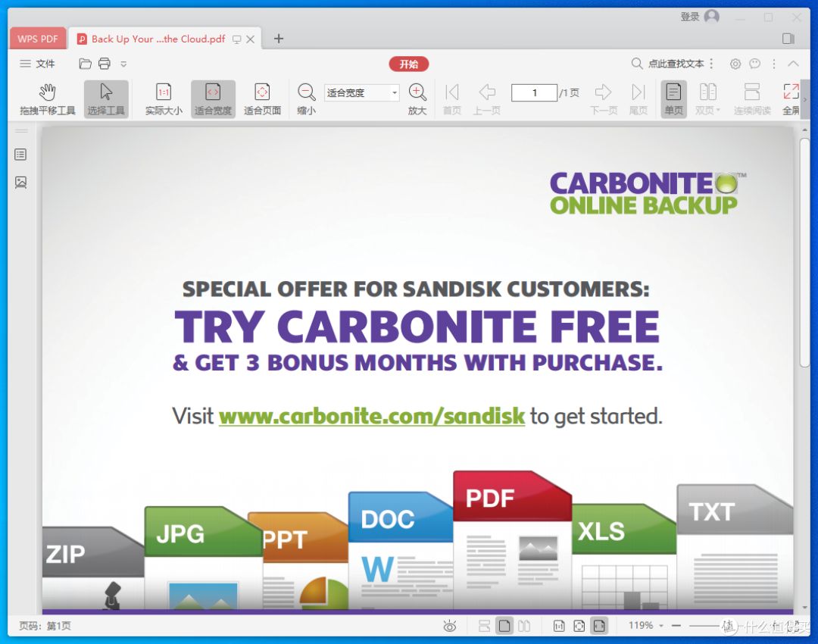818x644 pixels.
Task: Open the zoom level combo box 适合宽度
Action: click(361, 93)
